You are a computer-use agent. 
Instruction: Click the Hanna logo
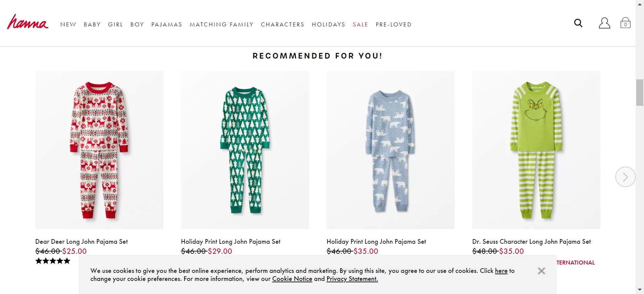pyautogui.click(x=28, y=22)
